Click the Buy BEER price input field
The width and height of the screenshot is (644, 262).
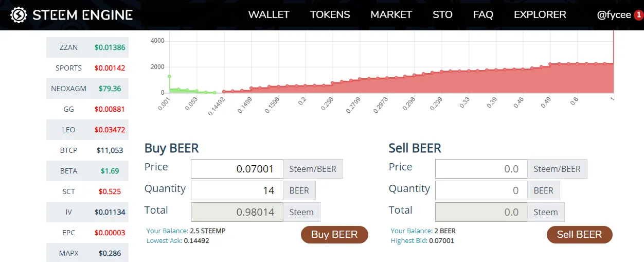(x=237, y=169)
